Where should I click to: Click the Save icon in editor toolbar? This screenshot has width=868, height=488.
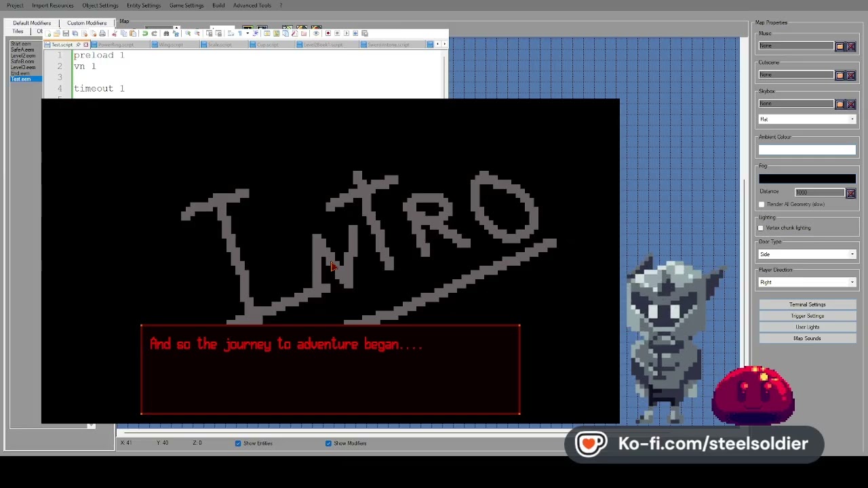click(x=66, y=33)
